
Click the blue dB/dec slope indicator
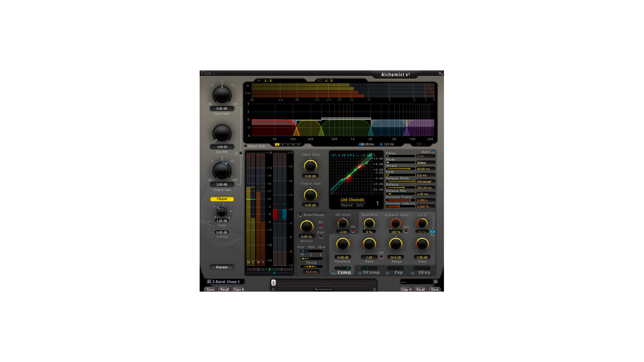tap(362, 144)
